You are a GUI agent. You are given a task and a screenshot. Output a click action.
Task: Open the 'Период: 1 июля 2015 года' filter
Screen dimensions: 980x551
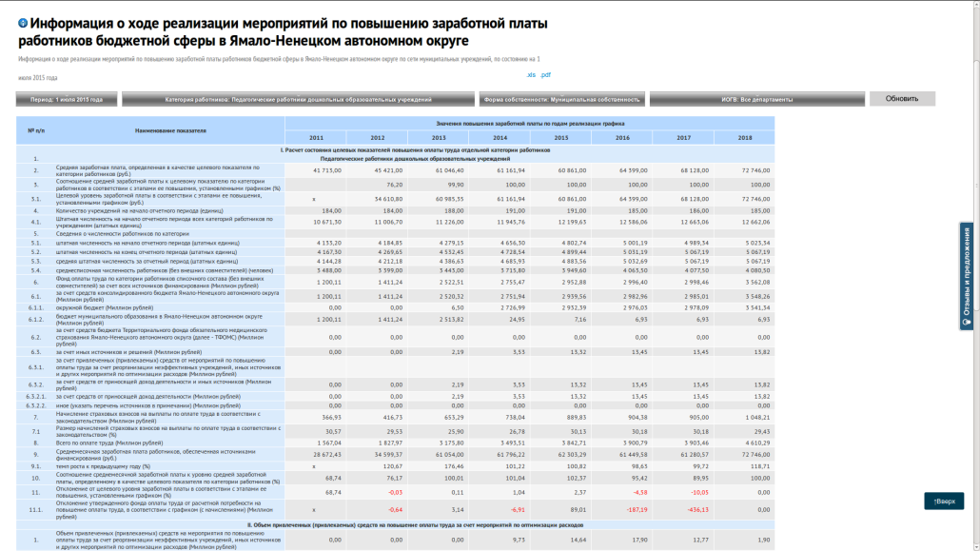(x=67, y=99)
